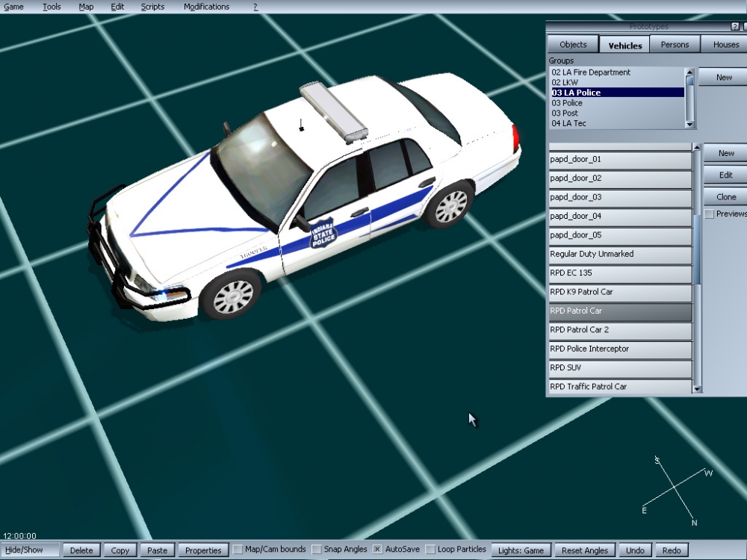Viewport: 747px width, 560px height.
Task: Click the Lights: Game button
Action: pos(521,550)
